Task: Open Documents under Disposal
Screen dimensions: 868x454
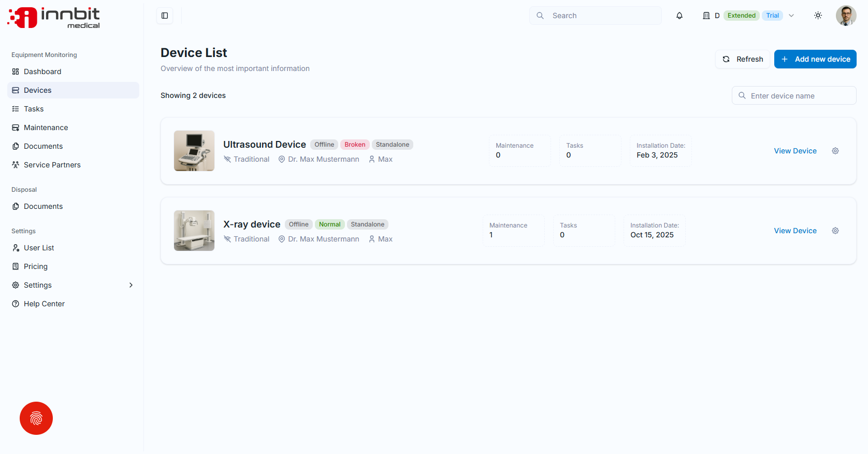Action: tap(73, 206)
